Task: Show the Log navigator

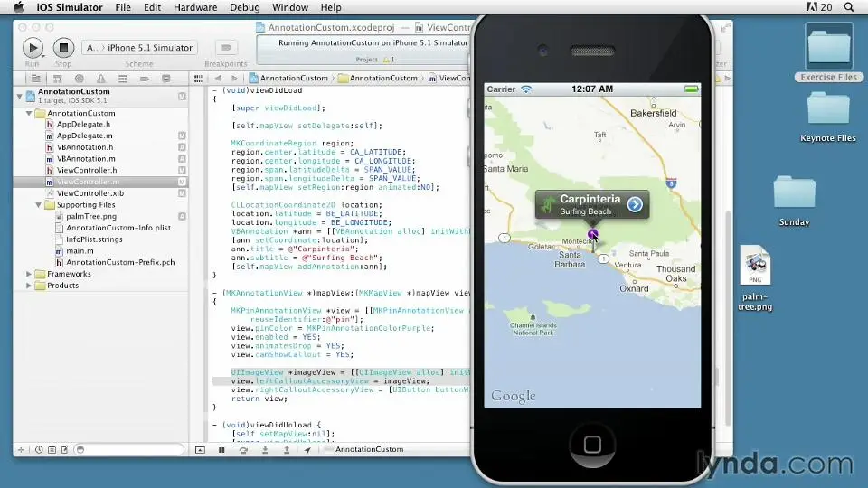Action: (166, 79)
